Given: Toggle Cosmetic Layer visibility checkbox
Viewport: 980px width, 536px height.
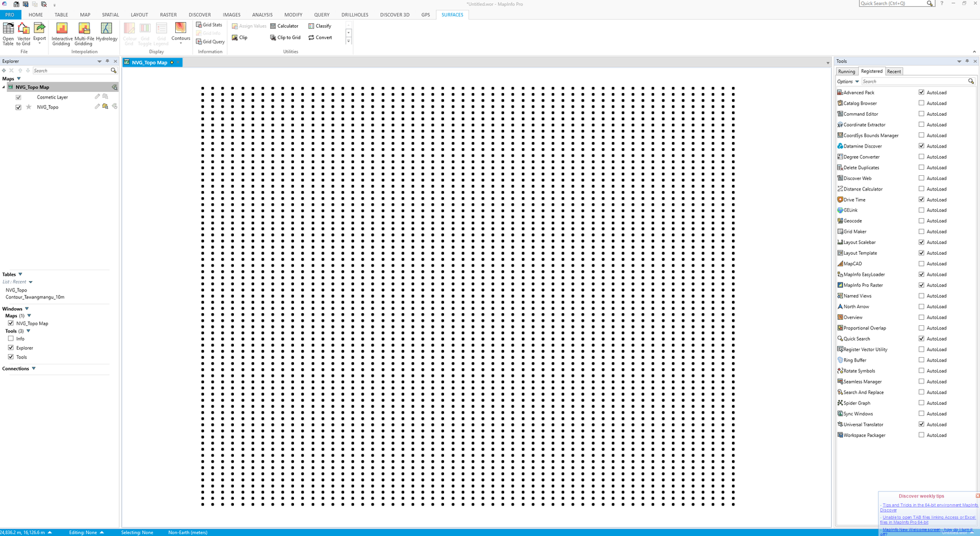Looking at the screenshot, I should (18, 97).
